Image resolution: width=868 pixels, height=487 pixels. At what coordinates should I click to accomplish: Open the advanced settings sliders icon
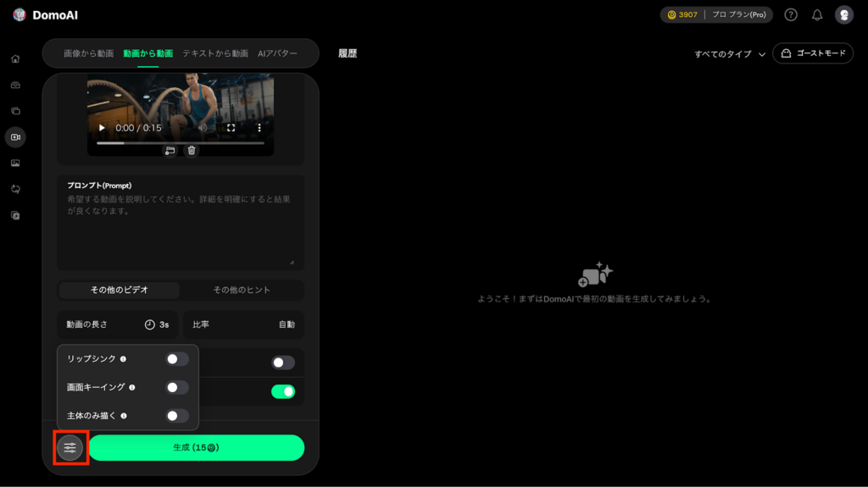tap(70, 447)
